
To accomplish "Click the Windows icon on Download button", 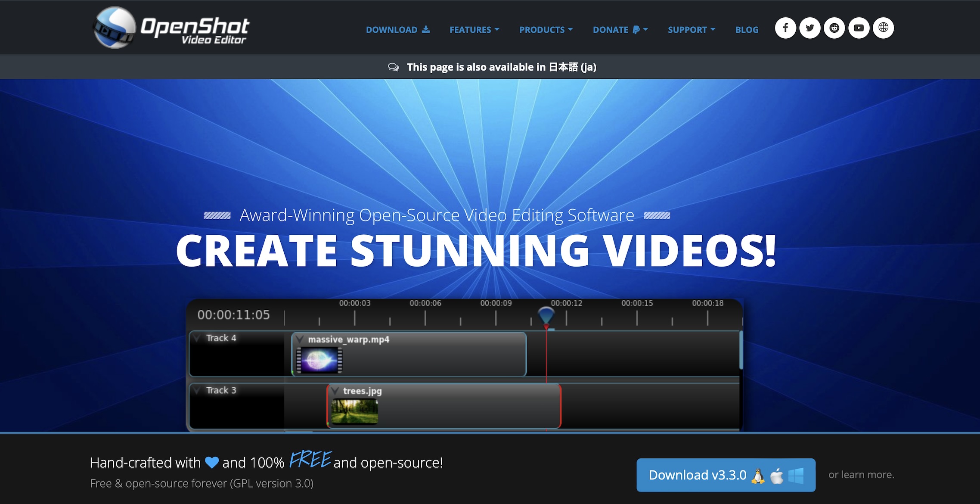I will (796, 476).
